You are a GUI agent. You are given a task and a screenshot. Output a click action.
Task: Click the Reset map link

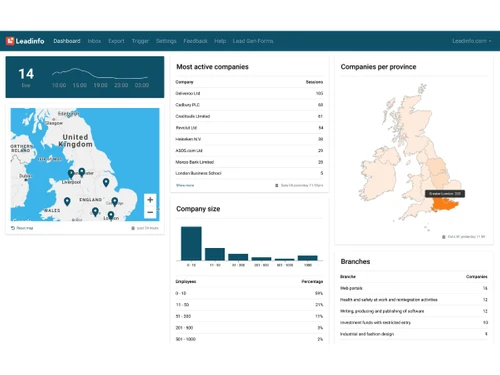click(x=22, y=228)
